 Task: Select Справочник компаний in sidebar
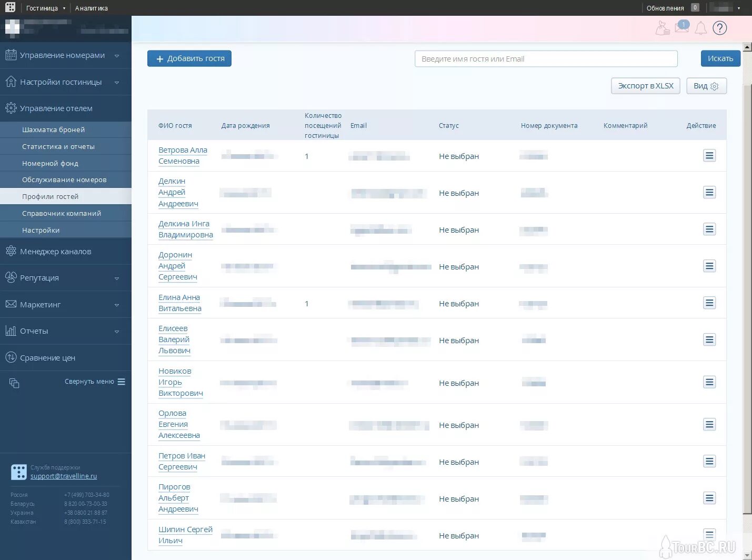(x=65, y=213)
